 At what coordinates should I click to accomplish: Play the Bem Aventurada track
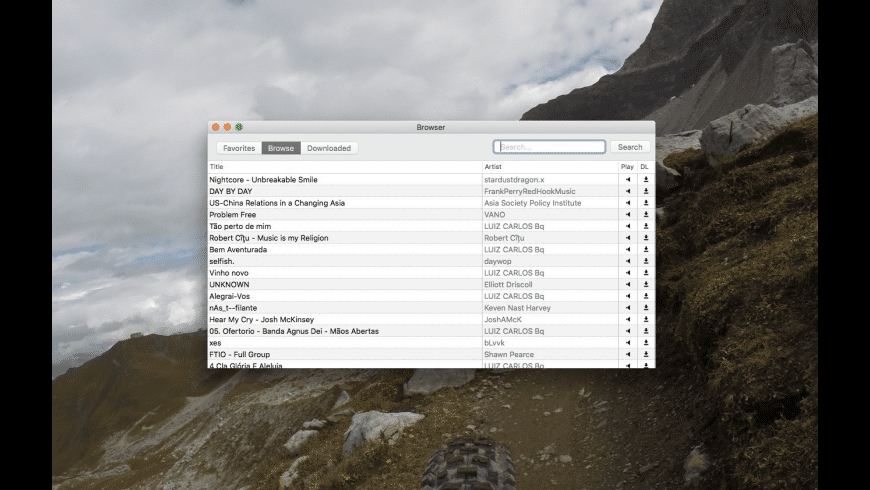coord(628,249)
